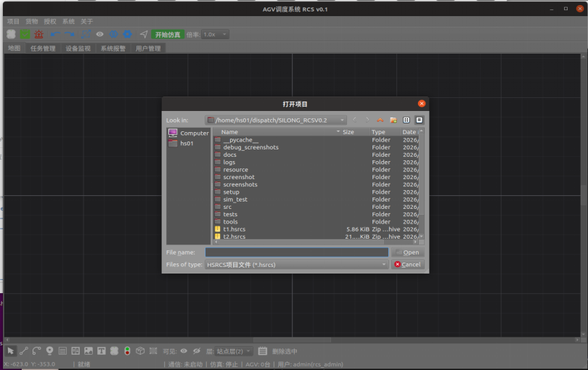Open the 关于 menu

coord(86,21)
